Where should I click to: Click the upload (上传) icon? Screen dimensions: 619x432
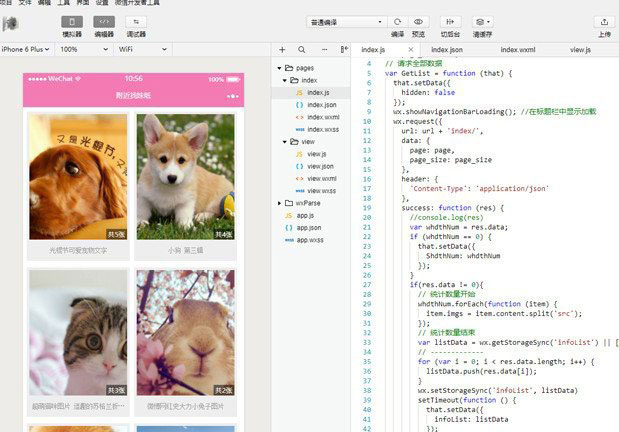click(604, 21)
